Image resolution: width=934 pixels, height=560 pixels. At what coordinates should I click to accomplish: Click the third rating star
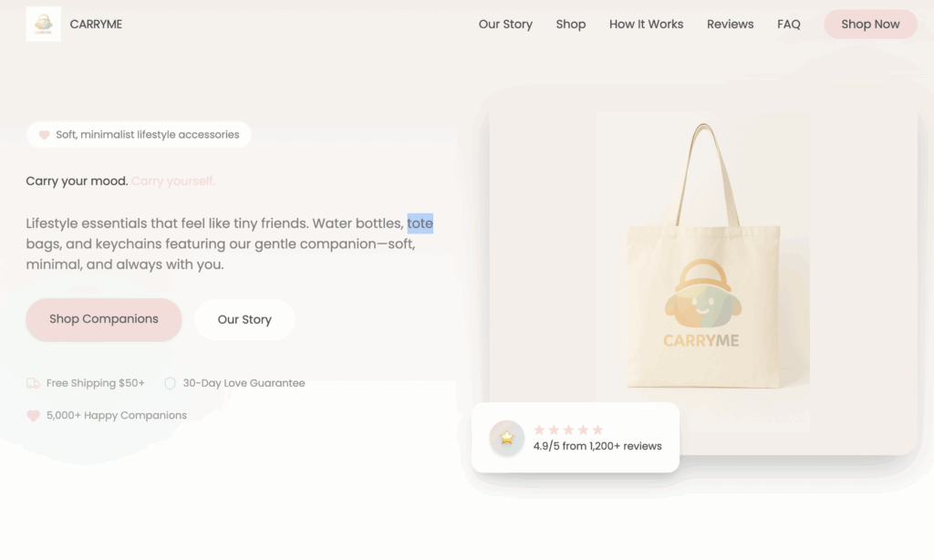tap(568, 430)
